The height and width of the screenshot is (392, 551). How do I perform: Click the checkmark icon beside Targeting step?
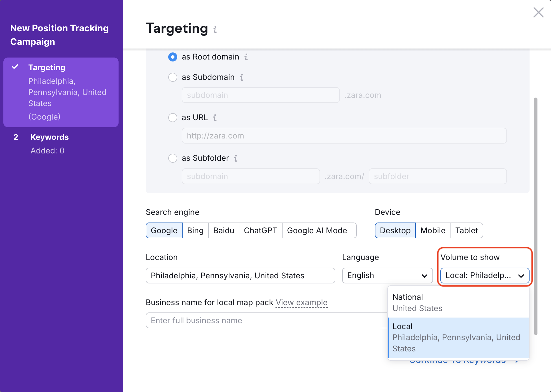[16, 67]
